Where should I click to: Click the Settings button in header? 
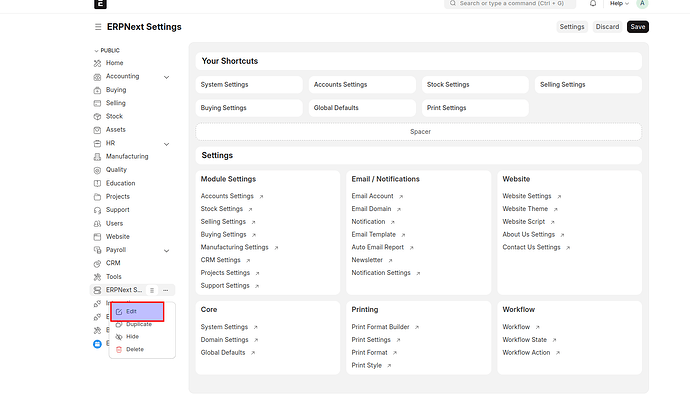click(x=572, y=27)
